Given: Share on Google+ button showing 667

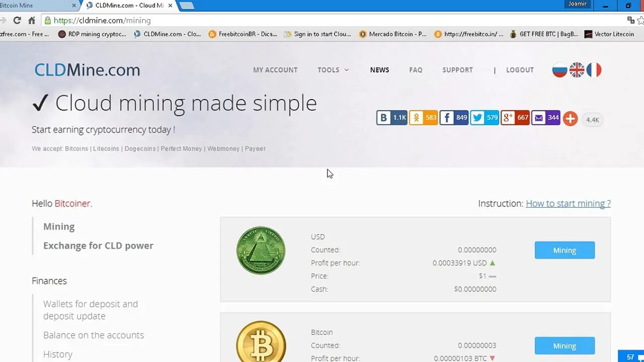Looking at the screenshot, I should [x=515, y=118].
